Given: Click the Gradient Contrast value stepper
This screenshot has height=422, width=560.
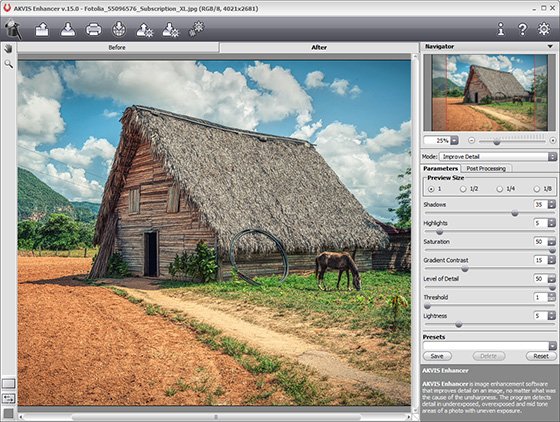Looking at the screenshot, I should click(x=552, y=260).
